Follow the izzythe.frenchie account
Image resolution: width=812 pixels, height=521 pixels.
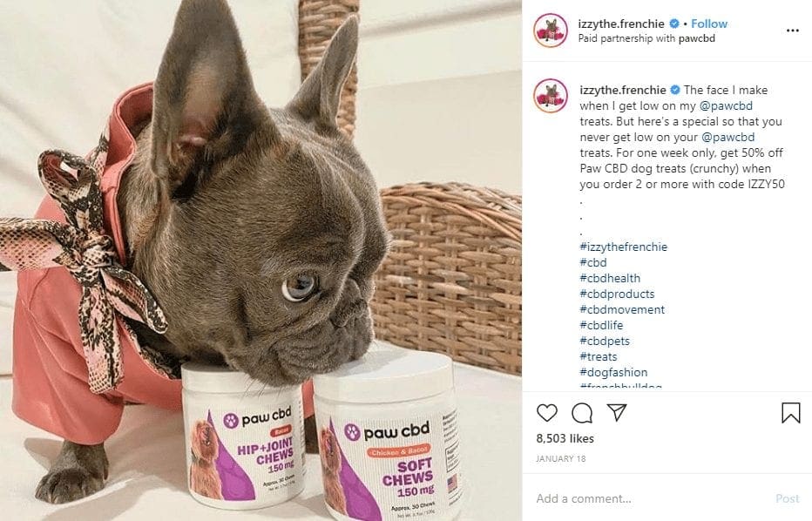click(709, 24)
